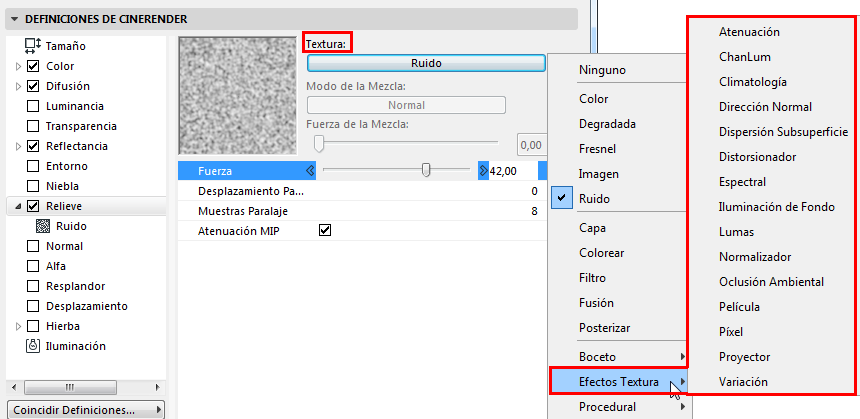Click the Fuerza slider handle
This screenshot has width=860, height=419.
click(x=426, y=171)
